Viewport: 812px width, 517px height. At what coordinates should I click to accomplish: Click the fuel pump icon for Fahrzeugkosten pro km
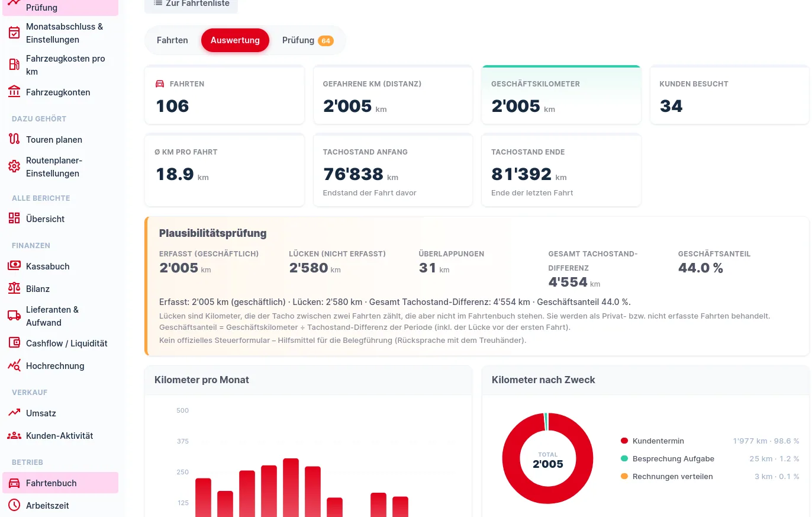(14, 65)
